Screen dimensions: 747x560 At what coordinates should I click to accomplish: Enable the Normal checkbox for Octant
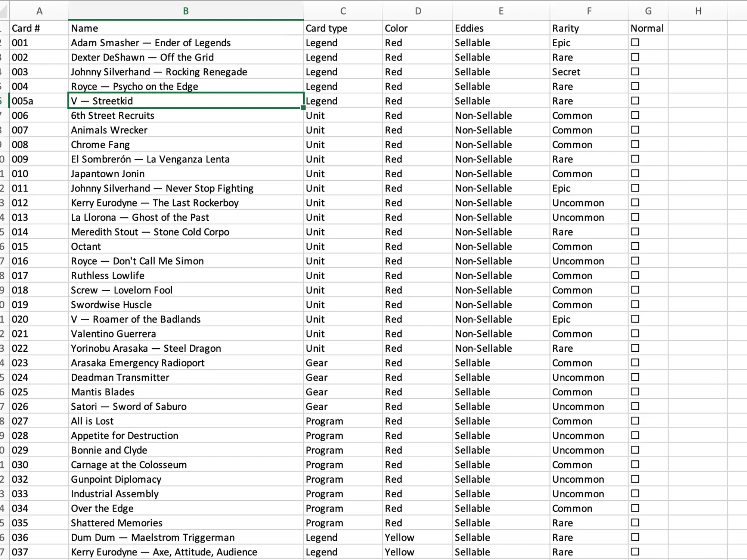635,246
